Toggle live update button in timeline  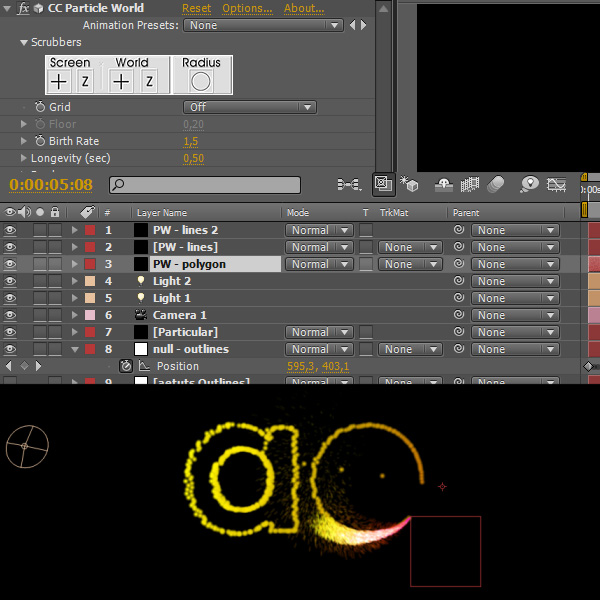pos(383,184)
